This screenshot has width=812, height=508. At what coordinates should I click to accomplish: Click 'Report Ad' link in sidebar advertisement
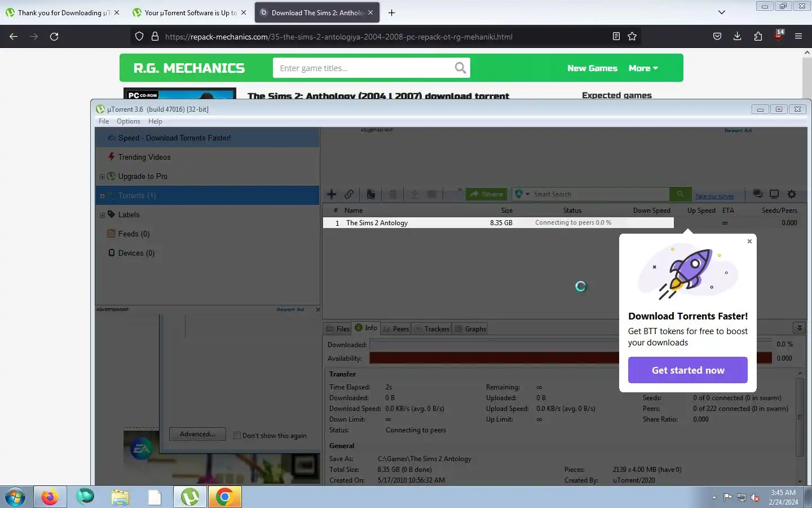point(290,309)
